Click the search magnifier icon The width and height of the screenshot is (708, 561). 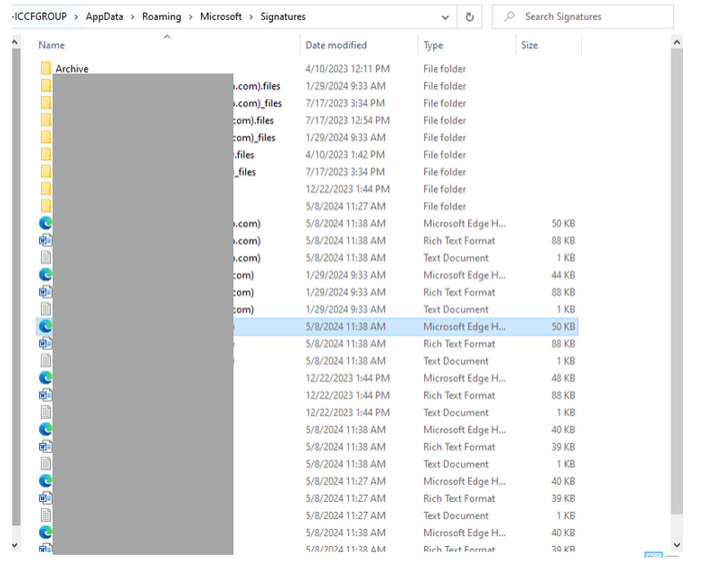point(509,17)
